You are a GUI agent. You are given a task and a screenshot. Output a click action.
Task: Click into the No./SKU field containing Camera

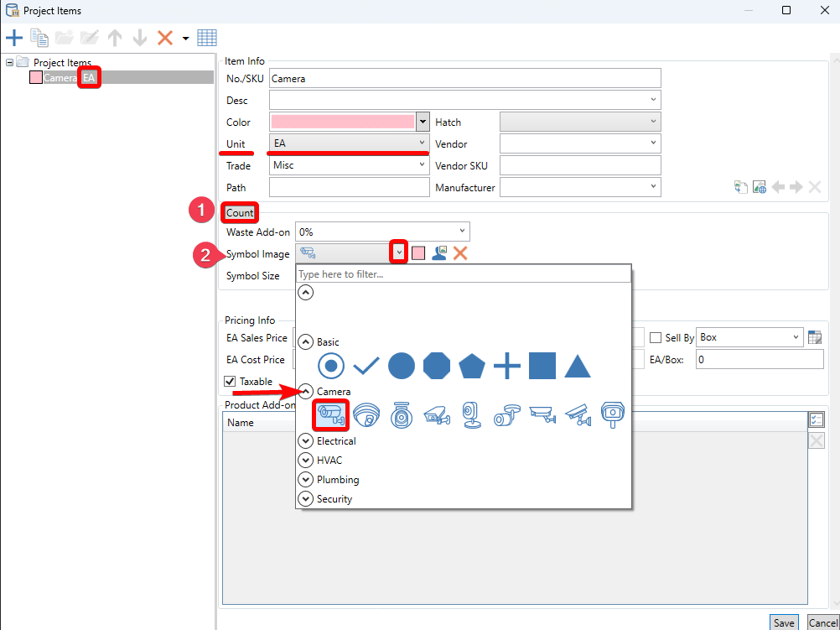click(x=465, y=78)
